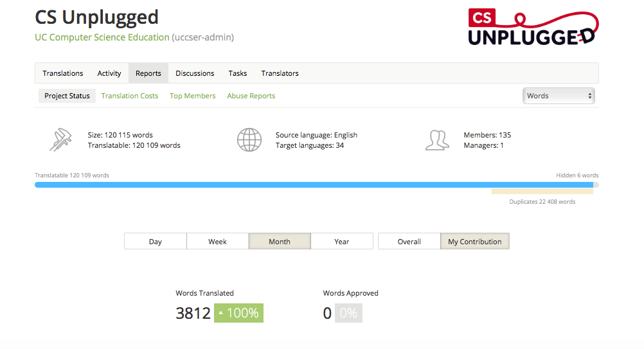Click 'Members: 135' text

click(487, 135)
